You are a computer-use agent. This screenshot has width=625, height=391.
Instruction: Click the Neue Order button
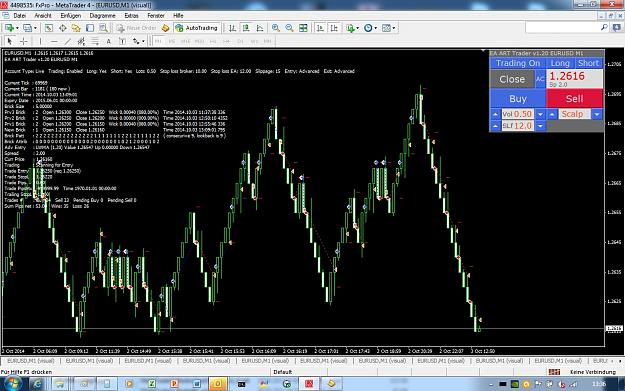point(137,28)
